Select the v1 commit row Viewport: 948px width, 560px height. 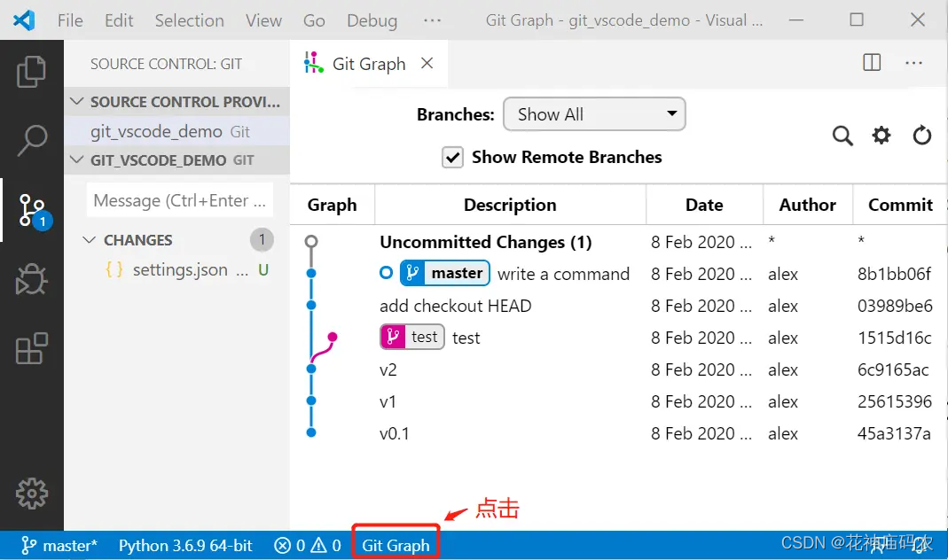coord(618,401)
